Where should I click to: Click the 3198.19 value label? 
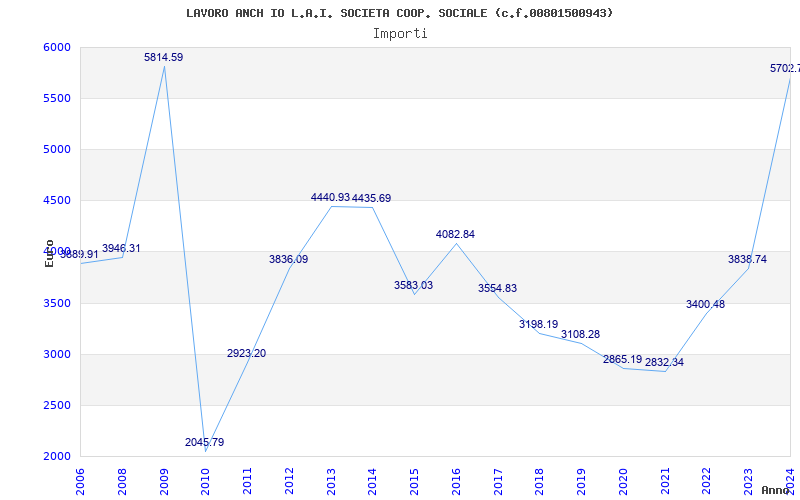[x=539, y=324]
